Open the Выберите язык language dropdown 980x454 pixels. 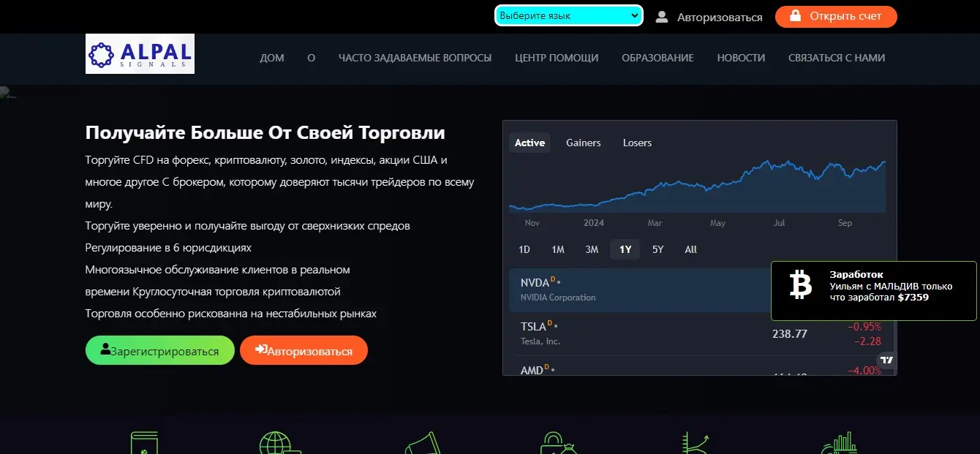[x=568, y=15]
